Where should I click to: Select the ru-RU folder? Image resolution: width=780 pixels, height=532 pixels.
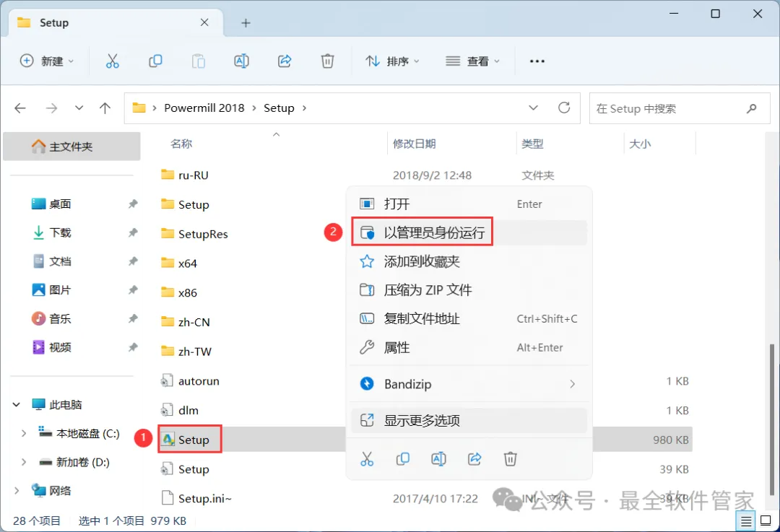click(185, 175)
